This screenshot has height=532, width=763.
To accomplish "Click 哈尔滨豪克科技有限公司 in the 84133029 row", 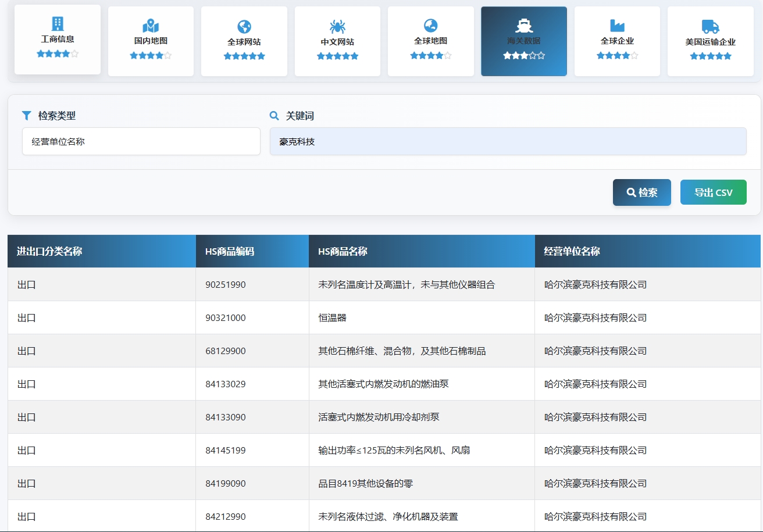I will click(596, 384).
